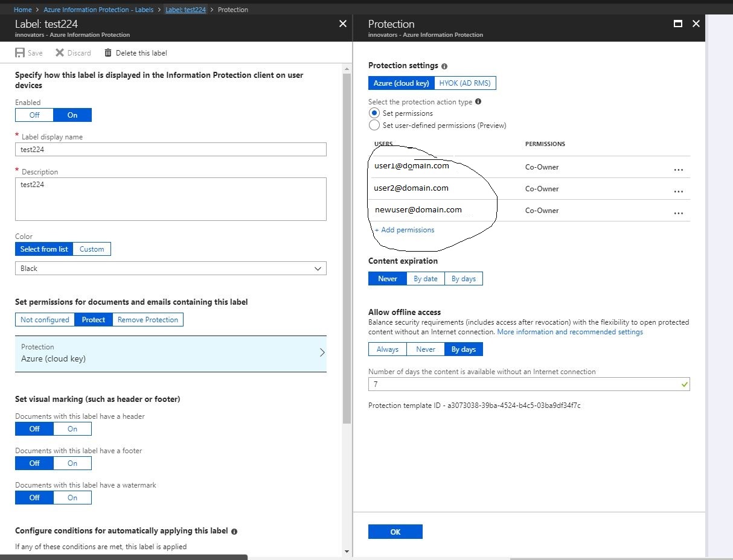Click the trash icon for Delete this label

click(x=108, y=52)
